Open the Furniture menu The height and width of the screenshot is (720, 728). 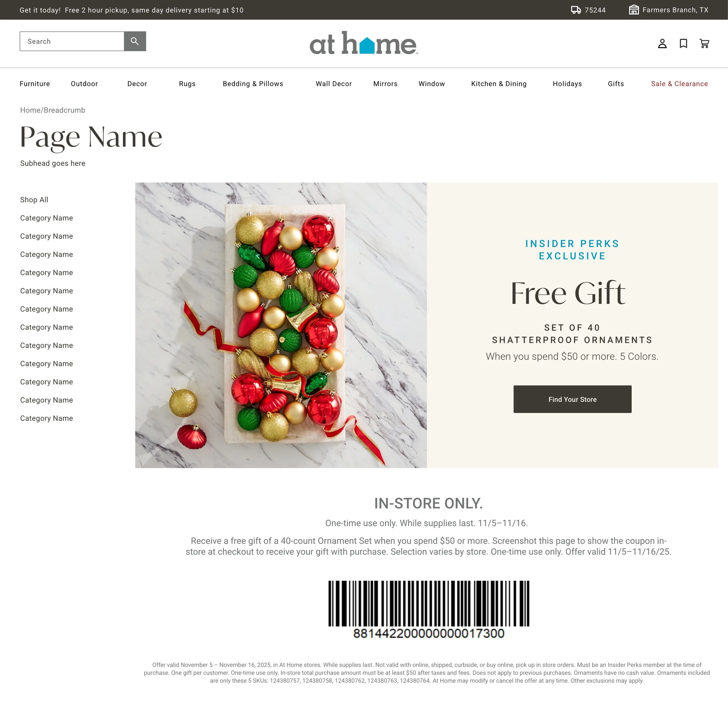tap(35, 84)
